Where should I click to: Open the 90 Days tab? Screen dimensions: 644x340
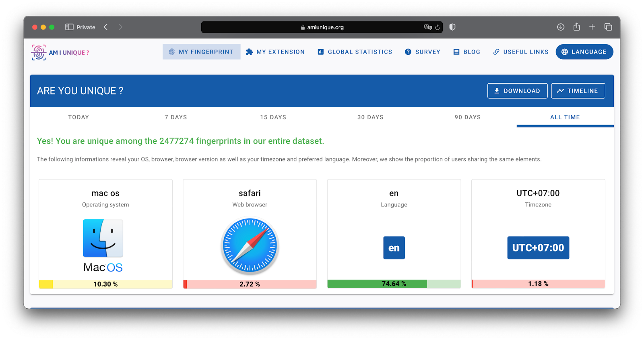pyautogui.click(x=467, y=117)
